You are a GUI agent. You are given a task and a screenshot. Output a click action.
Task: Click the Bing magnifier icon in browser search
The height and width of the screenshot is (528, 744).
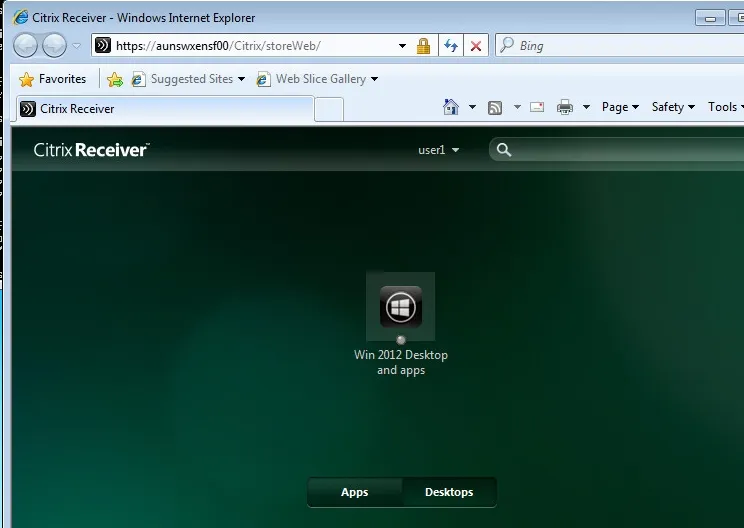click(507, 45)
